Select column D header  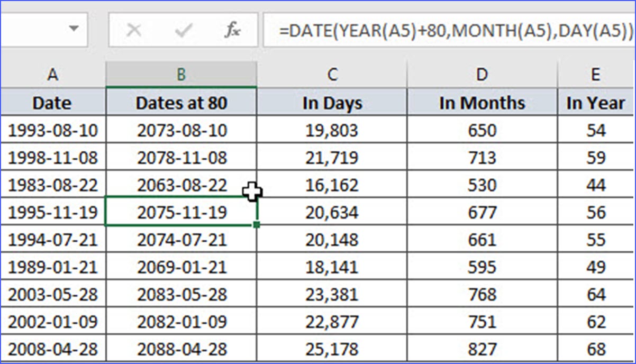click(x=482, y=75)
